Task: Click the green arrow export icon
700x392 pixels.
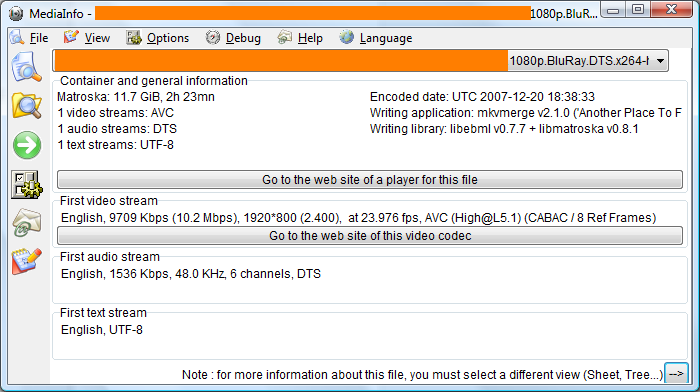Action: (x=27, y=145)
